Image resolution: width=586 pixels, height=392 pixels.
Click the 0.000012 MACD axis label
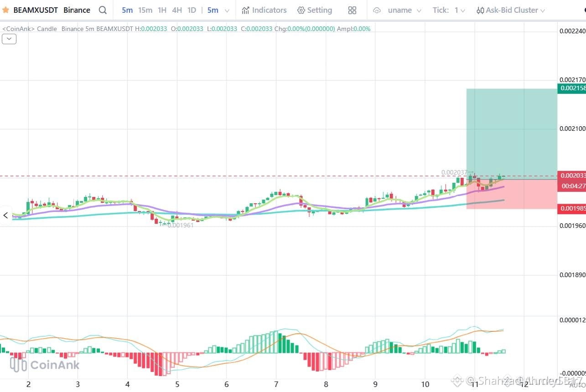click(x=572, y=320)
